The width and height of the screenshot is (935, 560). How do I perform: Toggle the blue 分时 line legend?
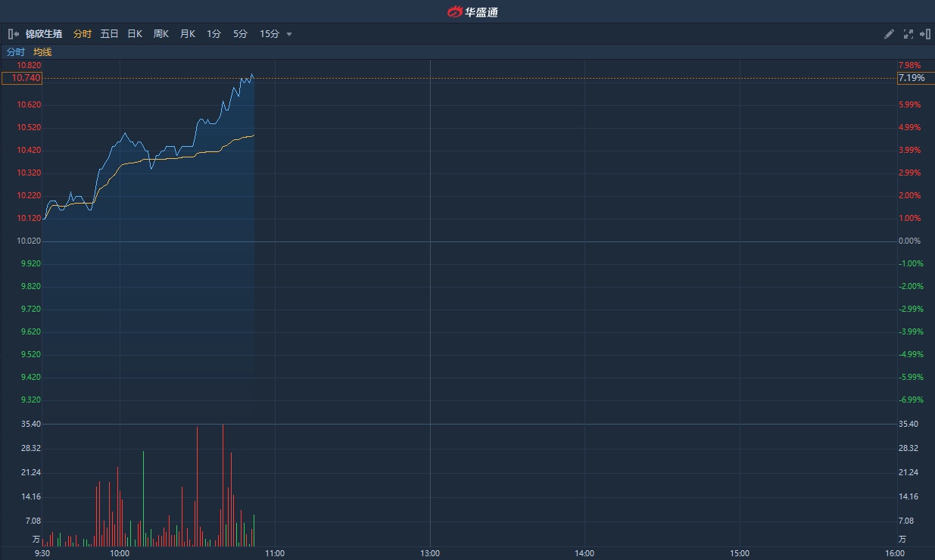click(16, 52)
